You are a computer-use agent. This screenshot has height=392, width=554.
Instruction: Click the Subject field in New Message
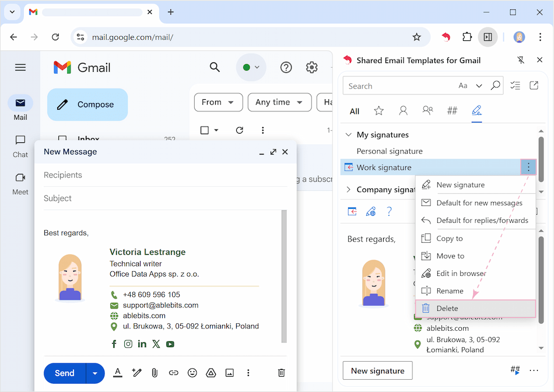166,198
